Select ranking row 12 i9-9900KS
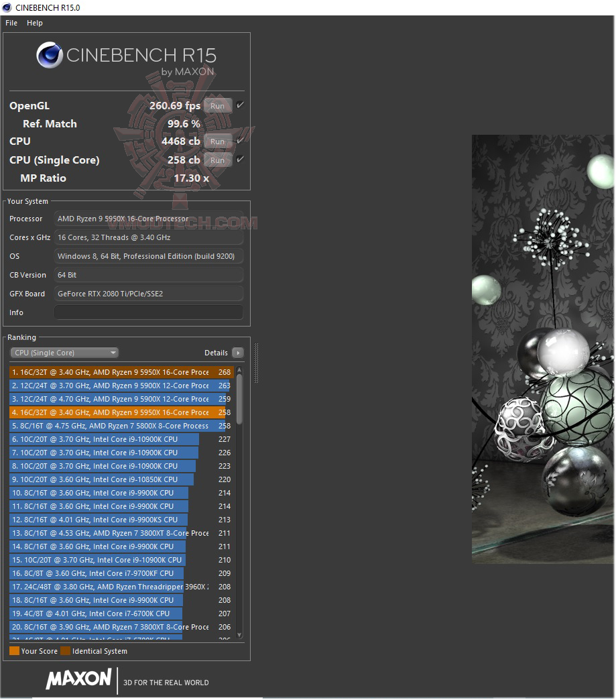616x700 pixels. pyautogui.click(x=121, y=520)
